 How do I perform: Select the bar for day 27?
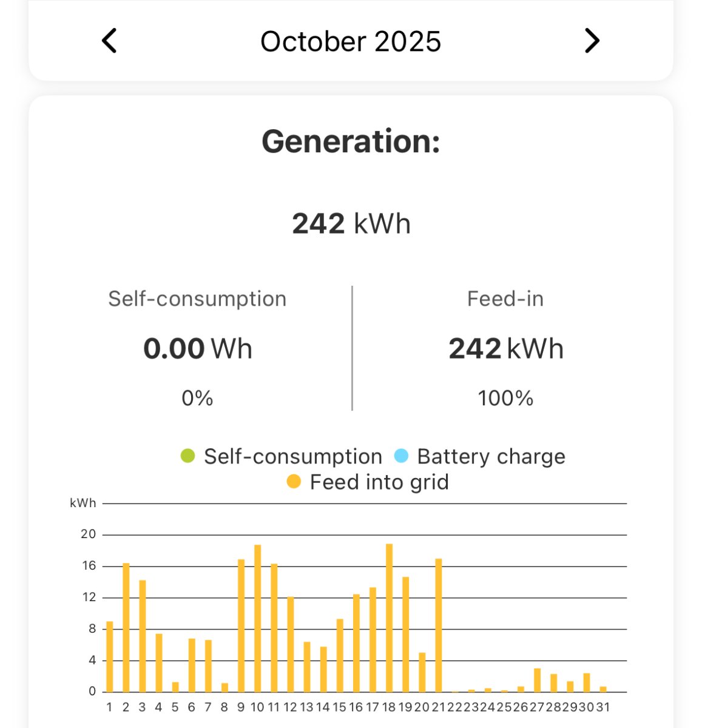pyautogui.click(x=537, y=680)
